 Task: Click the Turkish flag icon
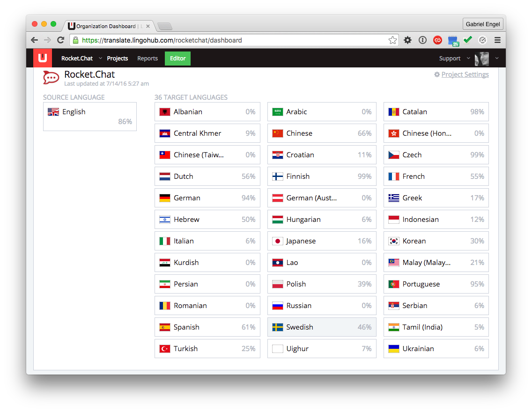click(x=165, y=349)
